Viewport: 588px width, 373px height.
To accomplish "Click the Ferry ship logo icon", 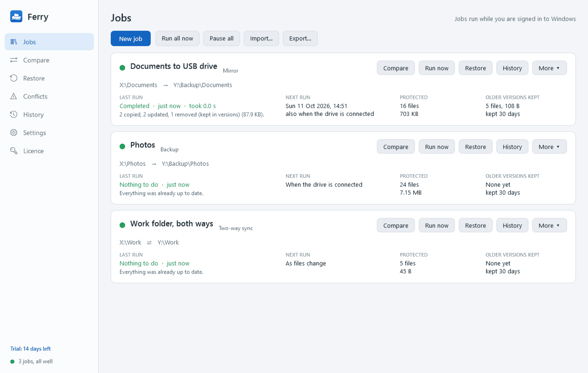I will 16,16.
